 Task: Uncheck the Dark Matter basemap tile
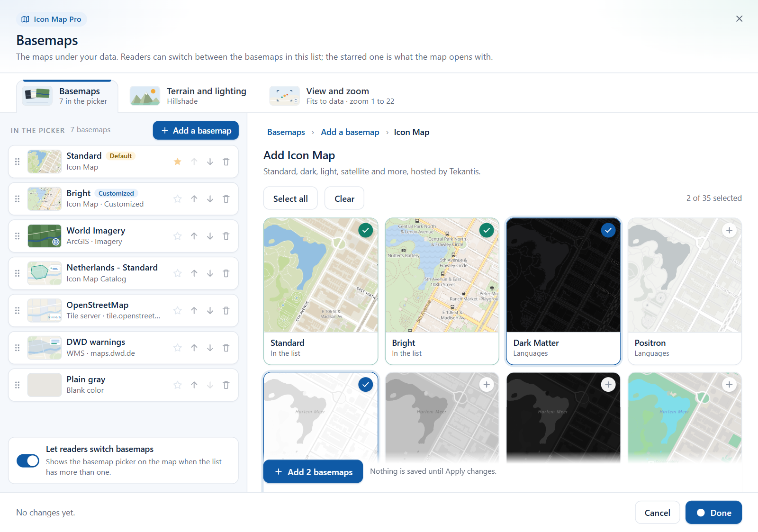pos(608,230)
